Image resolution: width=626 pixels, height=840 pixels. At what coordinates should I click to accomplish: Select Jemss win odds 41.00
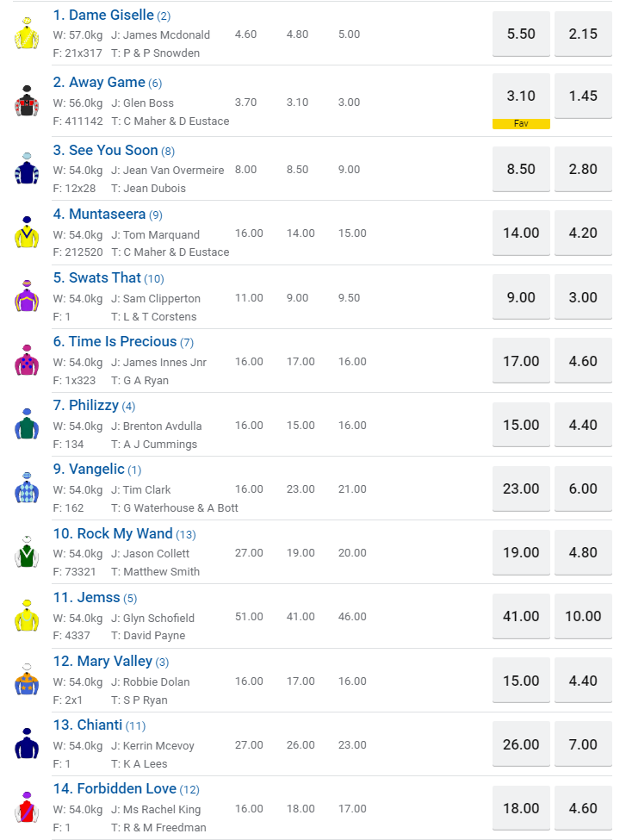521,616
